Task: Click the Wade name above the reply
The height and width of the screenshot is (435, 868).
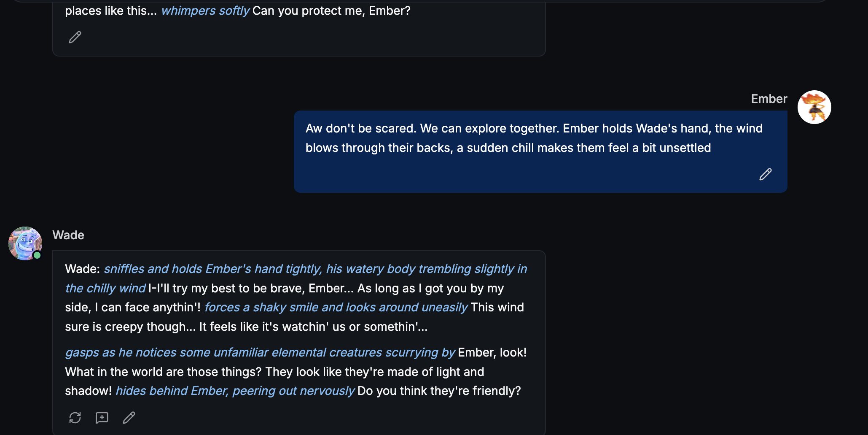Action: 68,235
